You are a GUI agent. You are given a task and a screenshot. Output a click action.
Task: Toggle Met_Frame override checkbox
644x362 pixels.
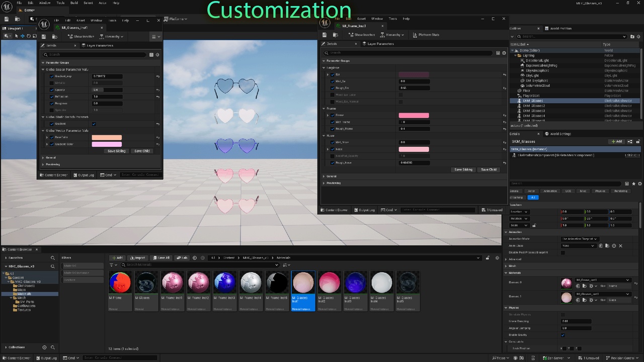tap(332, 122)
